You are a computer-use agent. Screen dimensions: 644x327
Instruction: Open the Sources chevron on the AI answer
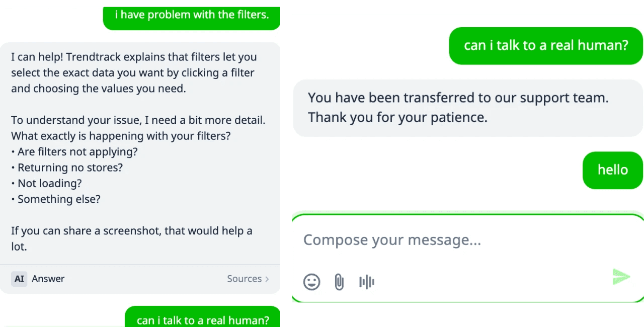[x=266, y=279]
